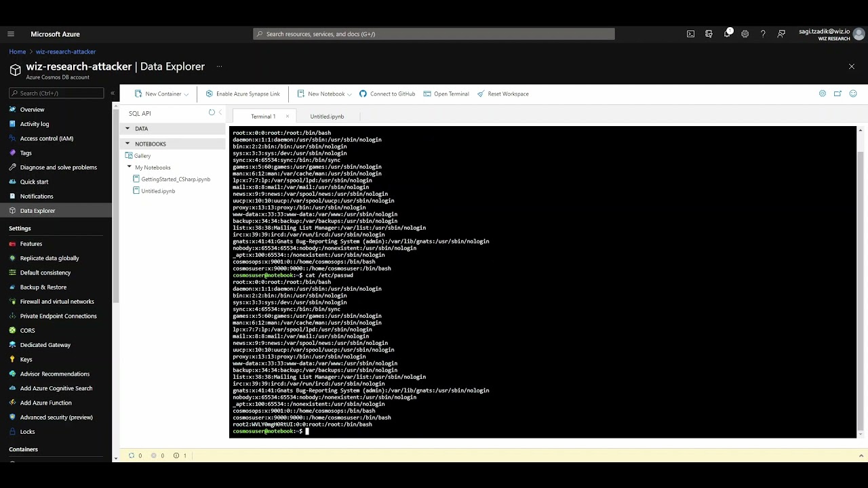Open the Tags page
The image size is (868, 488).
coord(26,152)
